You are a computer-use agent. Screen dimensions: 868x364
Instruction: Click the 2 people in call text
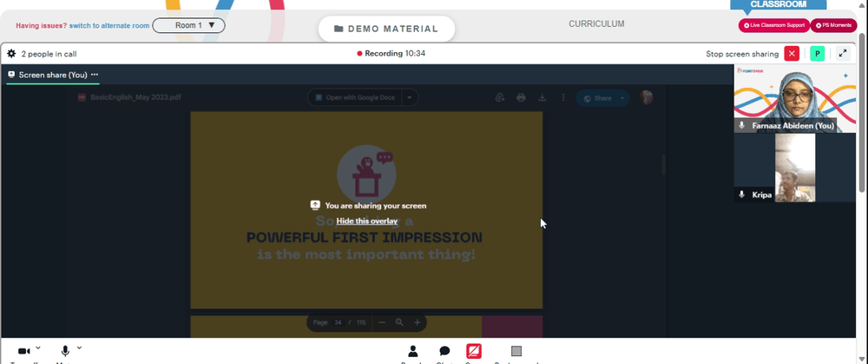coord(49,54)
